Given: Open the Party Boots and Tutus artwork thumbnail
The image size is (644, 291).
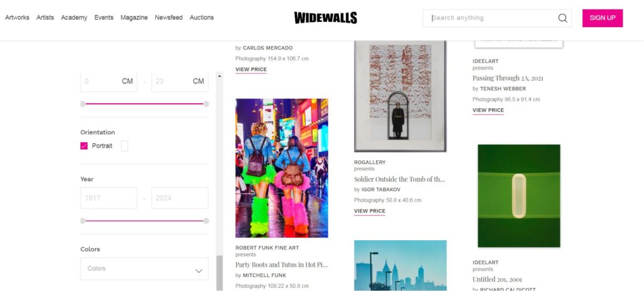Looking at the screenshot, I should (x=282, y=168).
